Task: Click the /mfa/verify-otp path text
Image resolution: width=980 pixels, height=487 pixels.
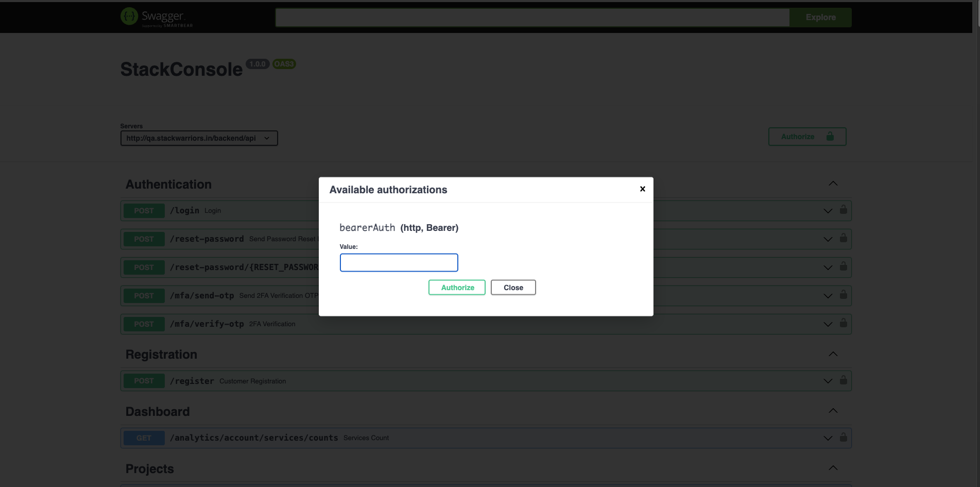Action: pyautogui.click(x=207, y=324)
